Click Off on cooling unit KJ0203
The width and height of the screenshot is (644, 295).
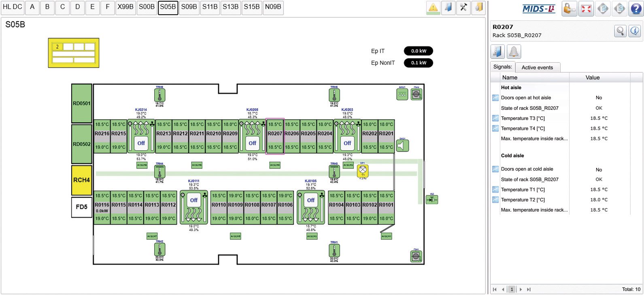(347, 143)
